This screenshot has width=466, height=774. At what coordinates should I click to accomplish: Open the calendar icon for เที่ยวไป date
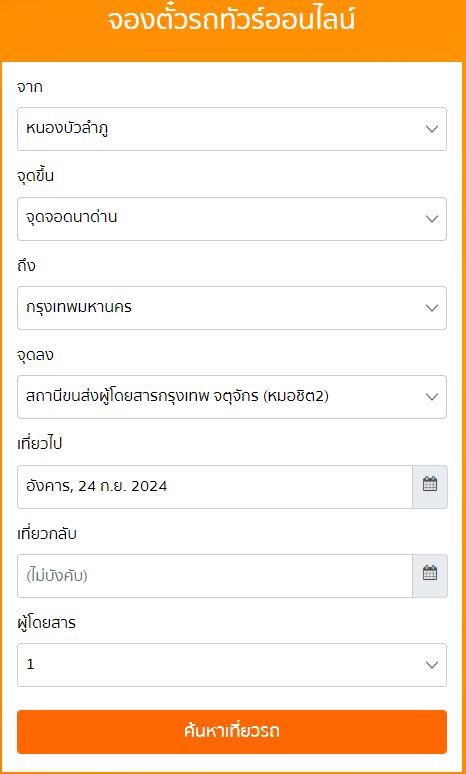coord(430,487)
